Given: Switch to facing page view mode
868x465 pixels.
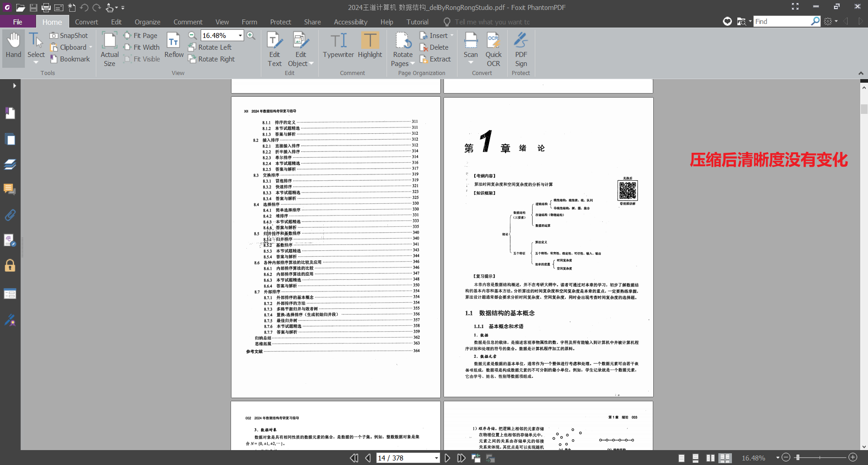Looking at the screenshot, I should coord(710,458).
